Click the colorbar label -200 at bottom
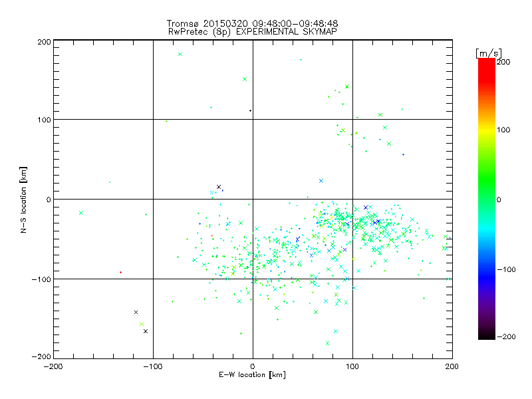Image resolution: width=532 pixels, height=399 pixels. pyautogui.click(x=506, y=337)
